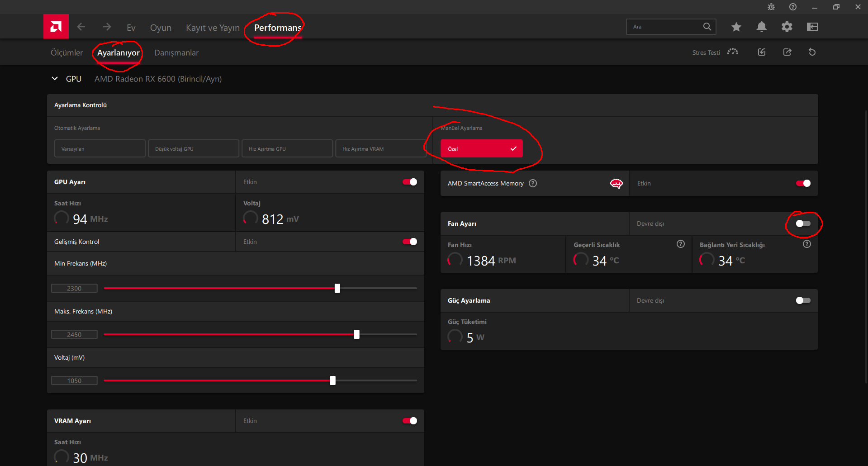Reset tuning with the undo arrow icon

[812, 52]
